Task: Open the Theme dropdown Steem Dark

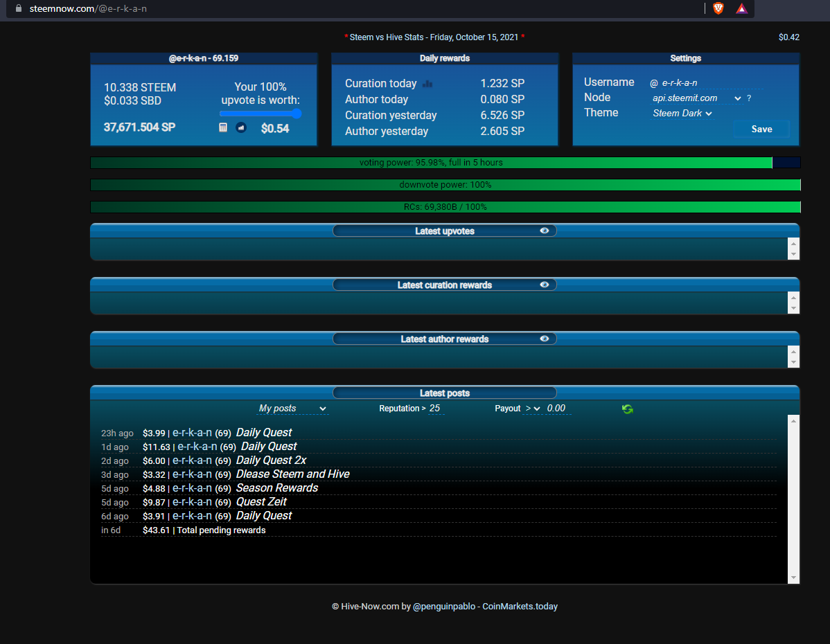Action: pyautogui.click(x=682, y=114)
